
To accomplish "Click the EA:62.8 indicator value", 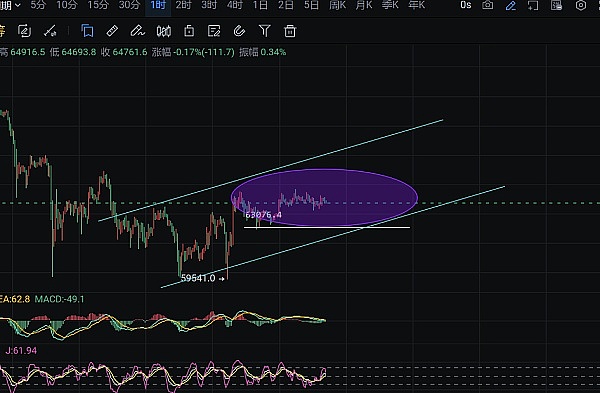I will point(15,299).
